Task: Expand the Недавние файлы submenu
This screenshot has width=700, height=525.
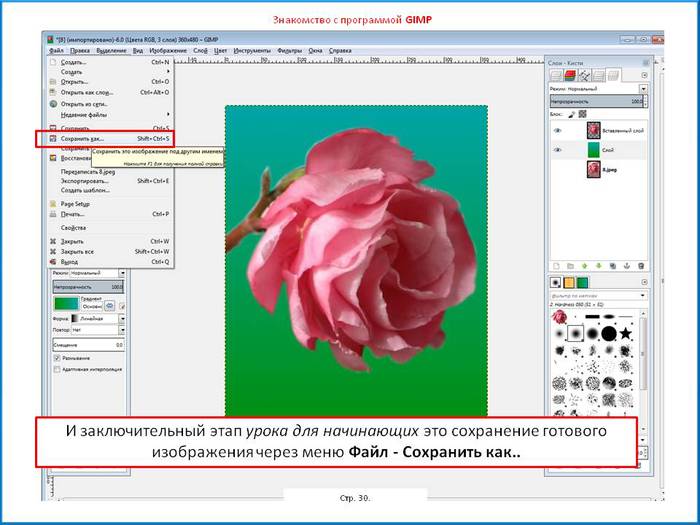Action: pos(168,115)
